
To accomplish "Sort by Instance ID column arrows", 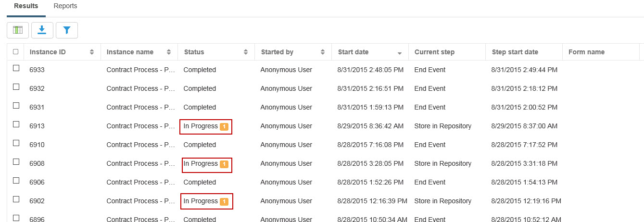I will [x=92, y=52].
